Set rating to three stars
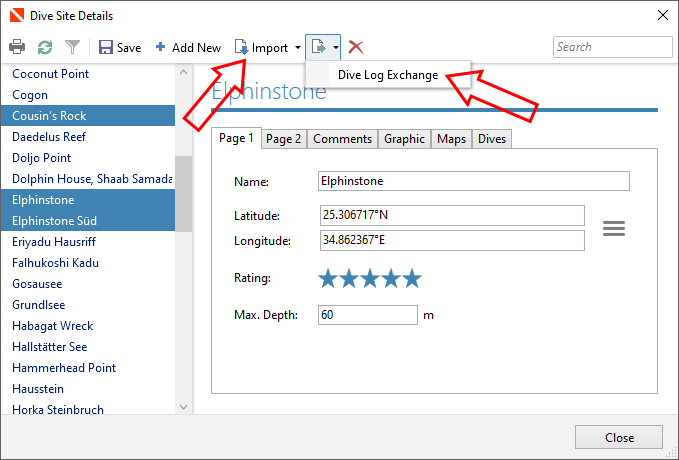The image size is (679, 460). pos(370,279)
